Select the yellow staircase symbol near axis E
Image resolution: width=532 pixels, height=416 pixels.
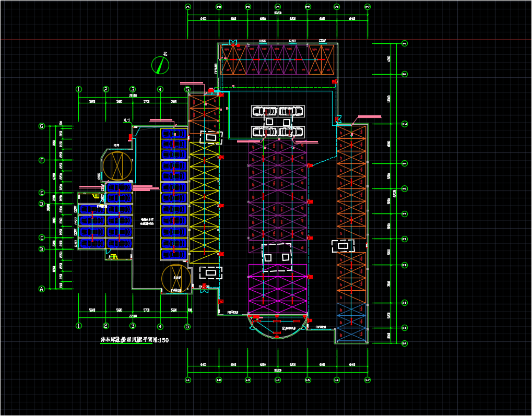(x=97, y=196)
